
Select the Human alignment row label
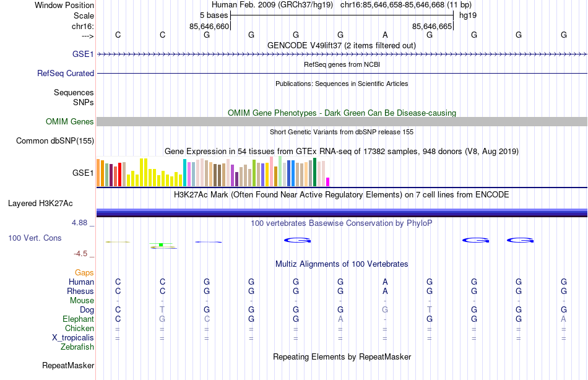pyautogui.click(x=81, y=282)
